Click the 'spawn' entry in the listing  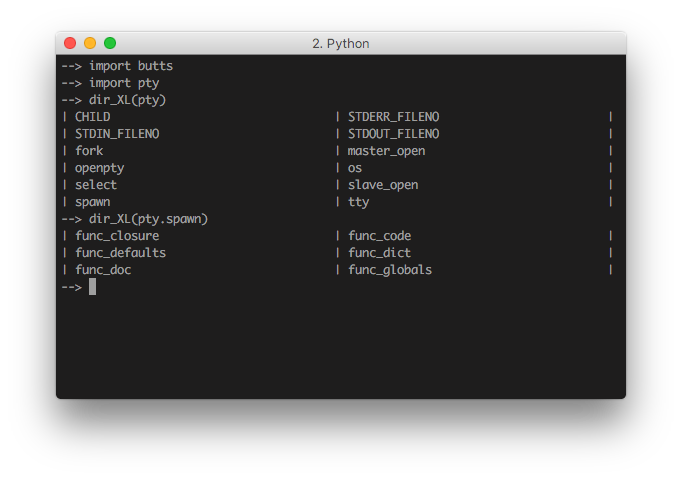click(x=93, y=202)
